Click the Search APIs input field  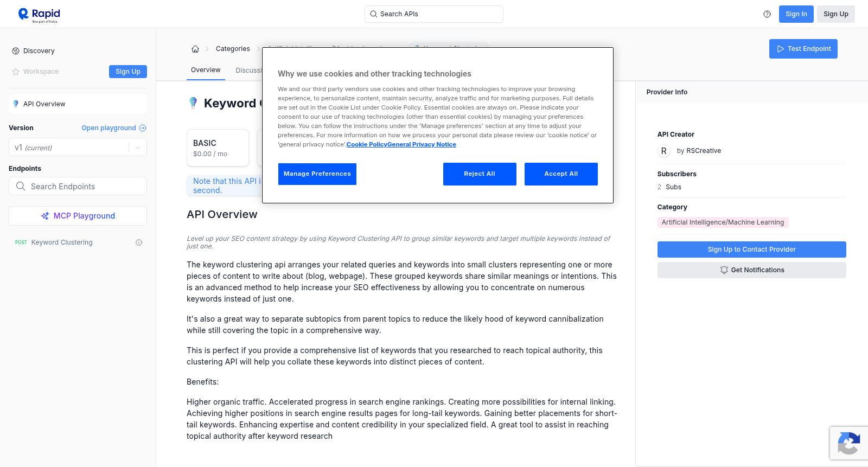[x=434, y=14]
